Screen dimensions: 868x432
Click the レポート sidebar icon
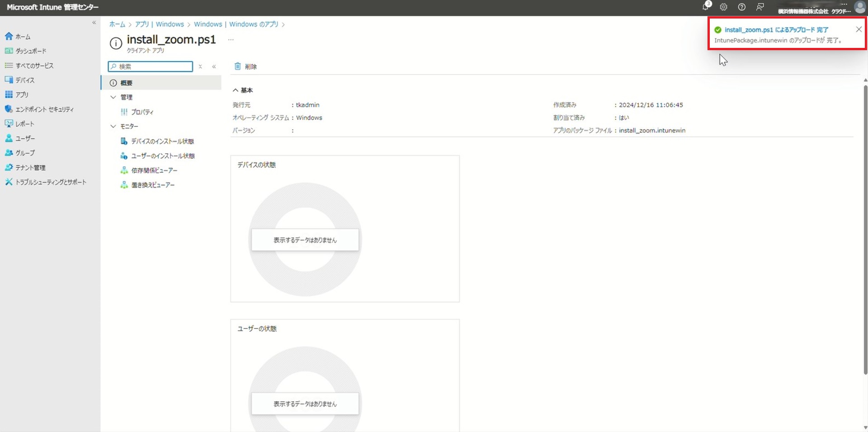click(9, 123)
